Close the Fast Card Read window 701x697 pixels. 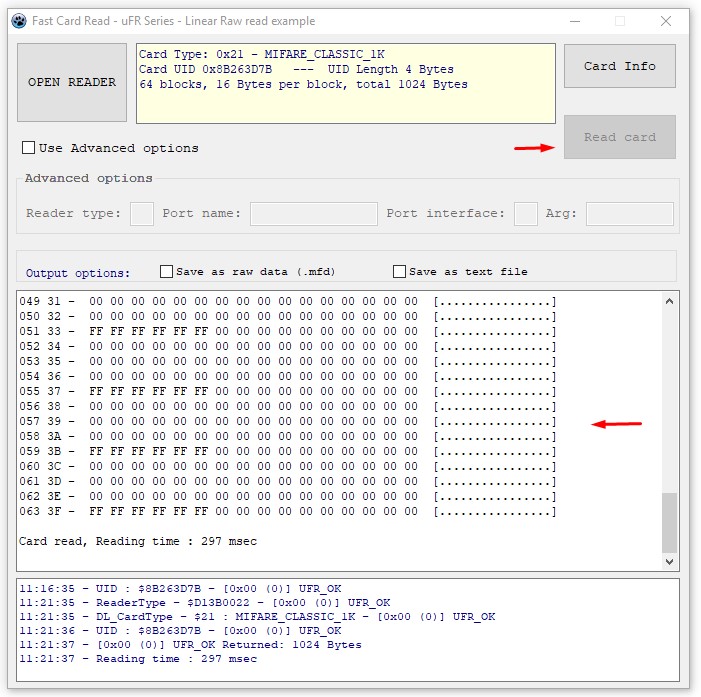click(666, 21)
